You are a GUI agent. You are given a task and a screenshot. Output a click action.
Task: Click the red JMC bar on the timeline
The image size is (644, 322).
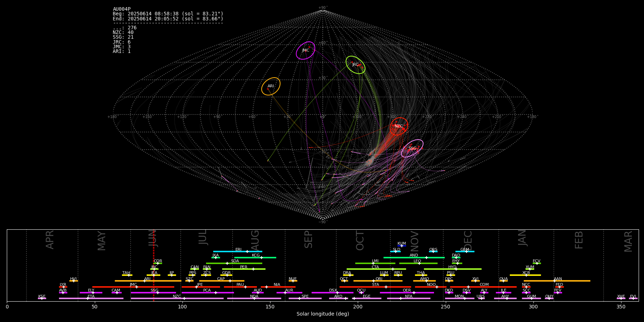coord(133,287)
